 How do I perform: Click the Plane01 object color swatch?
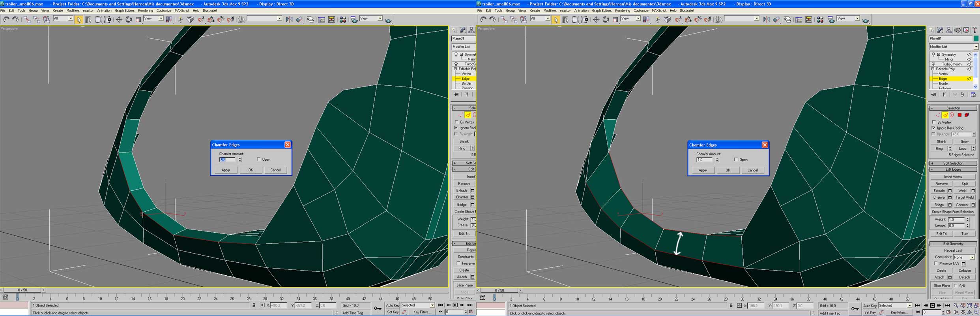[976, 38]
